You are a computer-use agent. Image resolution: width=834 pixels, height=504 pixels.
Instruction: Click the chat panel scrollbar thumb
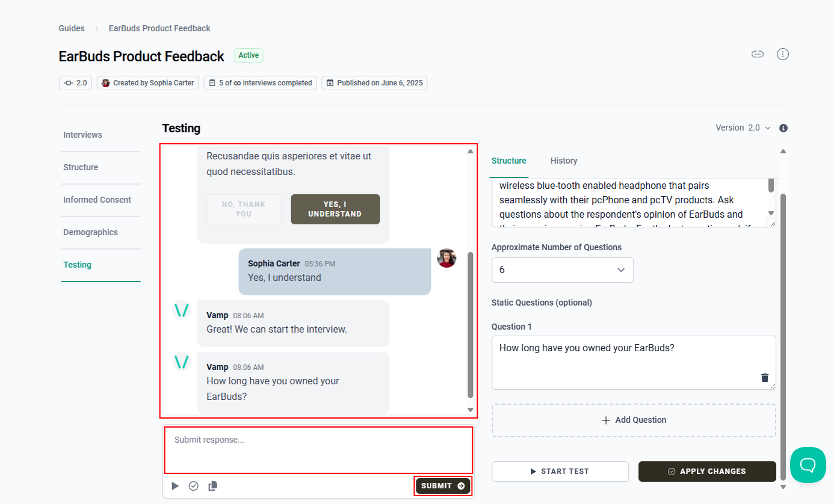coord(471,325)
